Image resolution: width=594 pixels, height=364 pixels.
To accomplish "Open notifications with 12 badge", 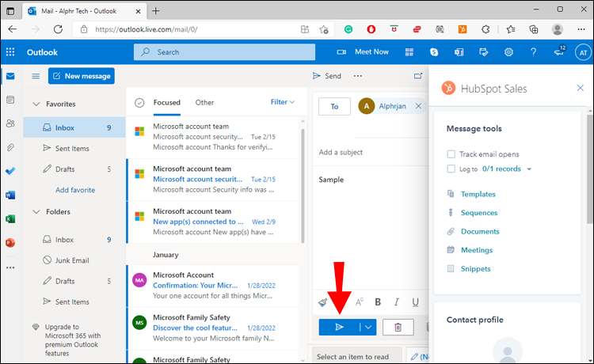I will coord(559,51).
